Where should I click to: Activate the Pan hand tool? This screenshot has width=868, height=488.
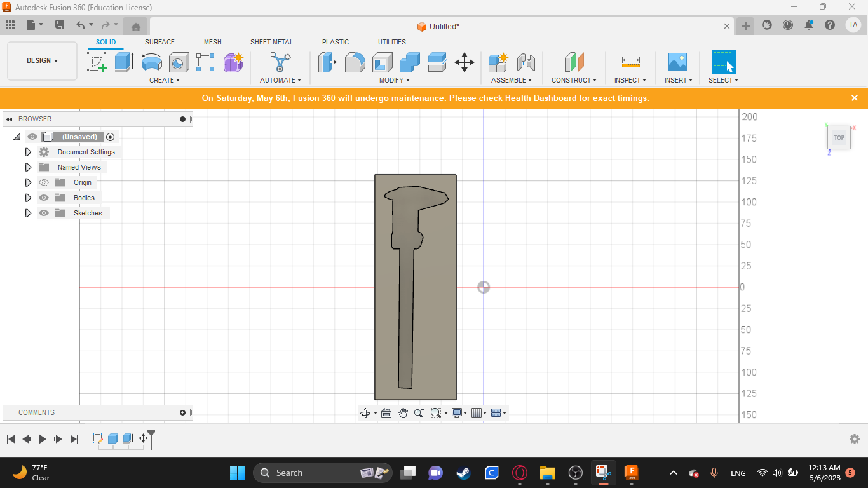point(403,413)
